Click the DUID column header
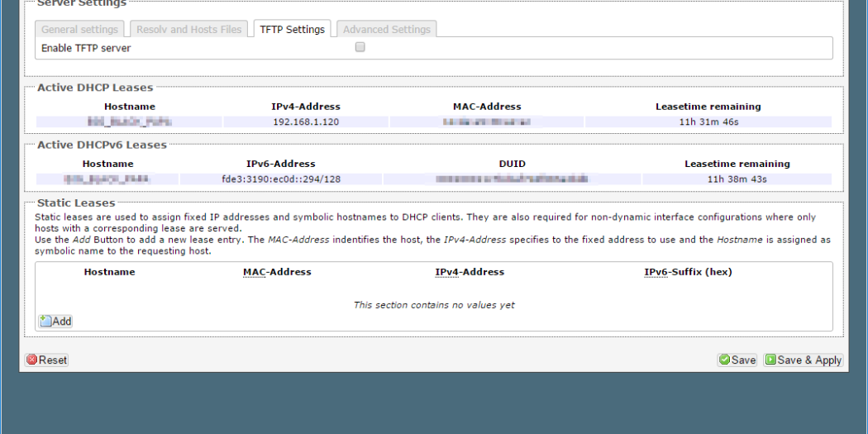868x434 pixels. pos(512,164)
